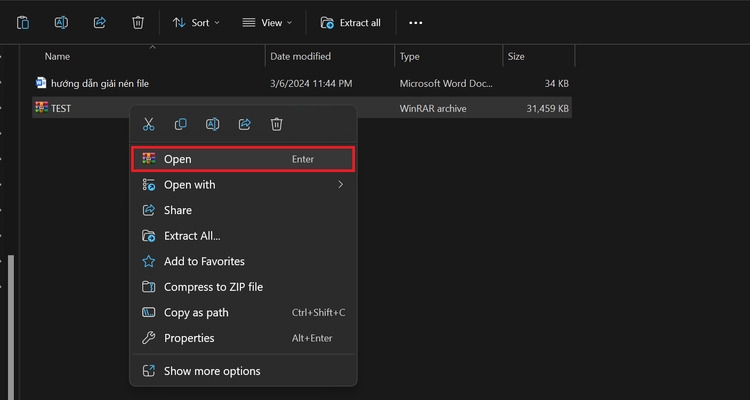
Task: Click the cut icon in context menu
Action: click(x=149, y=124)
